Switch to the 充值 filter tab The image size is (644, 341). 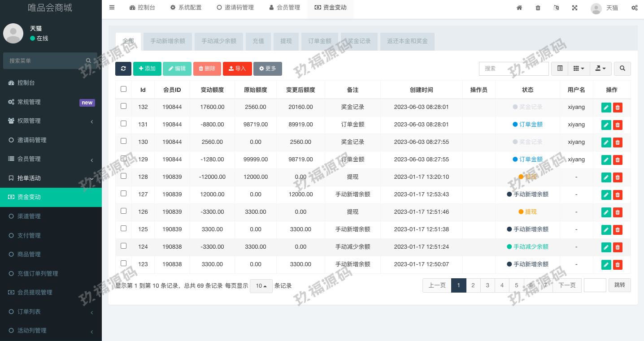(x=258, y=41)
